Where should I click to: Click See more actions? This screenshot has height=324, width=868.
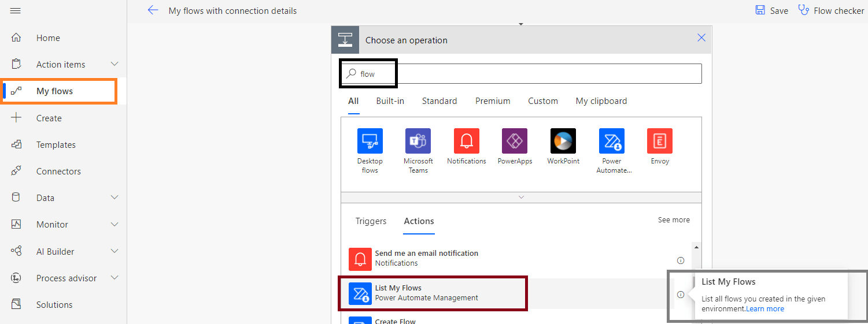click(674, 220)
